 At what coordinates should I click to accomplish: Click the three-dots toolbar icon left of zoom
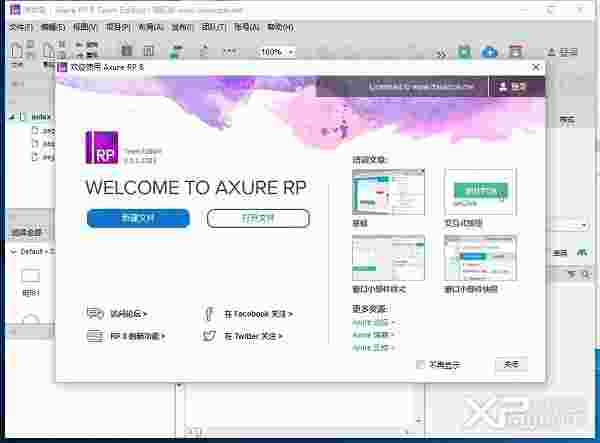tap(230, 51)
